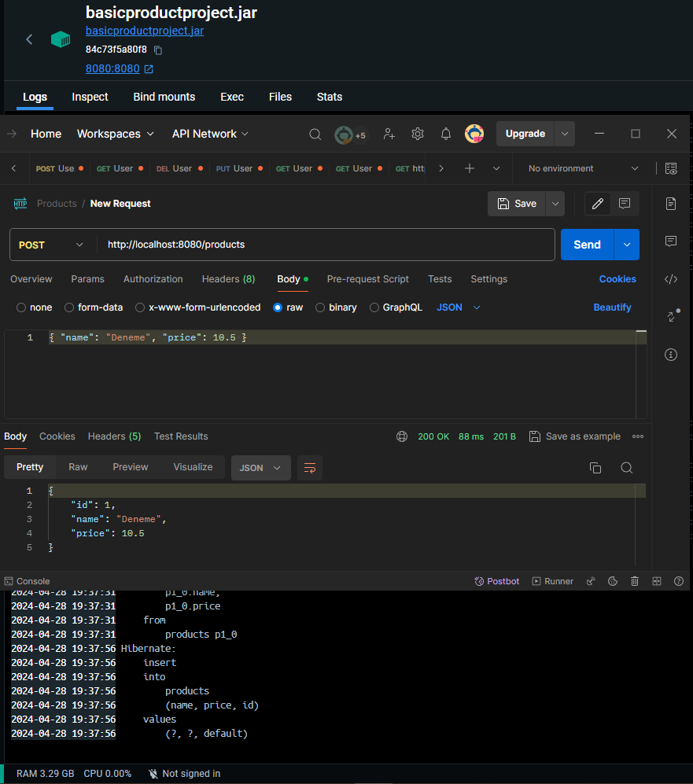Open Postman settings gear icon

[418, 134]
